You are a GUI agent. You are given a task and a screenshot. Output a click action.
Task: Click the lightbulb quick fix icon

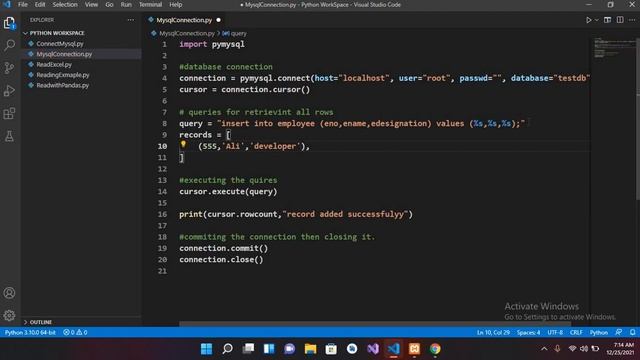[x=183, y=144]
